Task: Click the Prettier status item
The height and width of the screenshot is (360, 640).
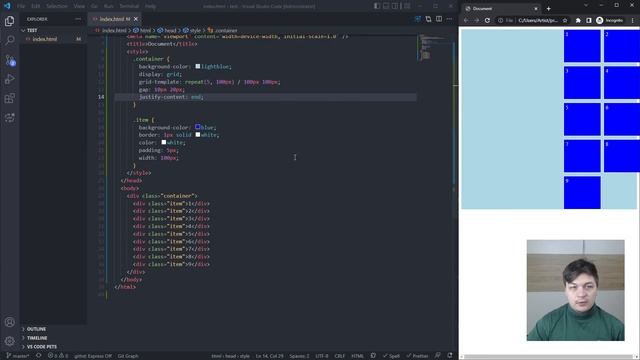Action: [417, 356]
